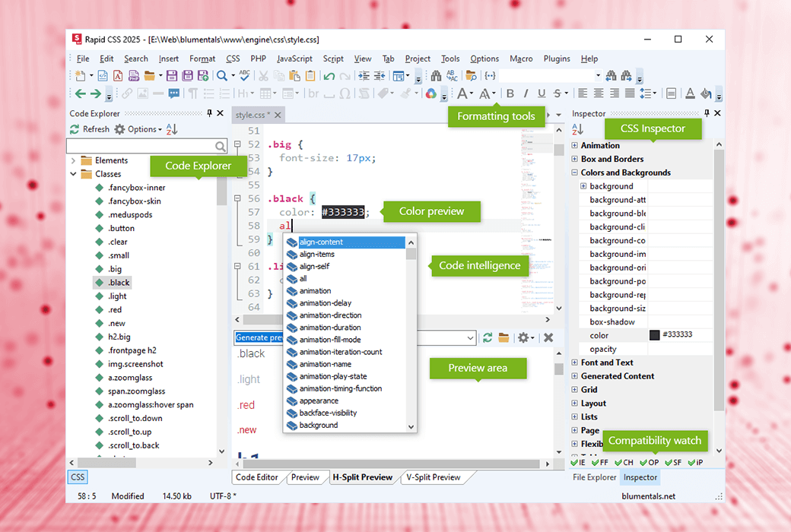Expand the Elements tree node

pos(74,160)
